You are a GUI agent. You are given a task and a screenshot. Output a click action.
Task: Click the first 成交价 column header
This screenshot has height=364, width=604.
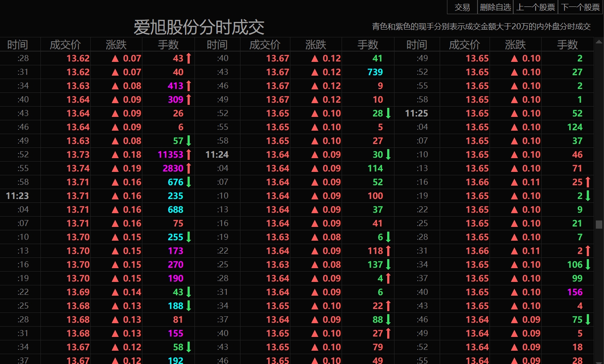coord(65,45)
